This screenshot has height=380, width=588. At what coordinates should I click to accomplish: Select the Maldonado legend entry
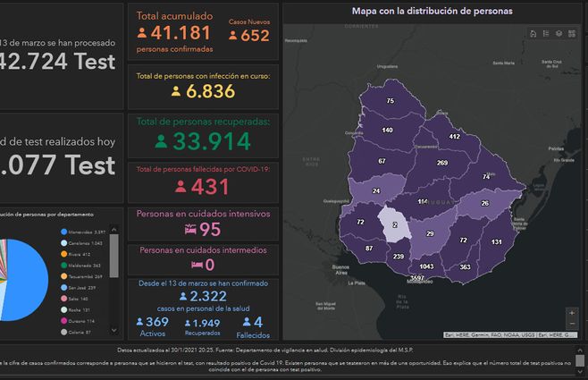[x=82, y=265]
